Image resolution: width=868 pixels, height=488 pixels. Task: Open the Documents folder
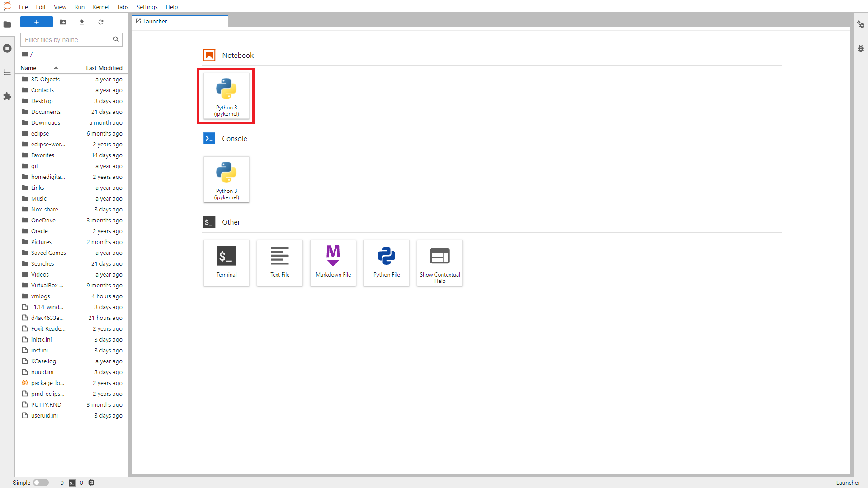point(46,112)
